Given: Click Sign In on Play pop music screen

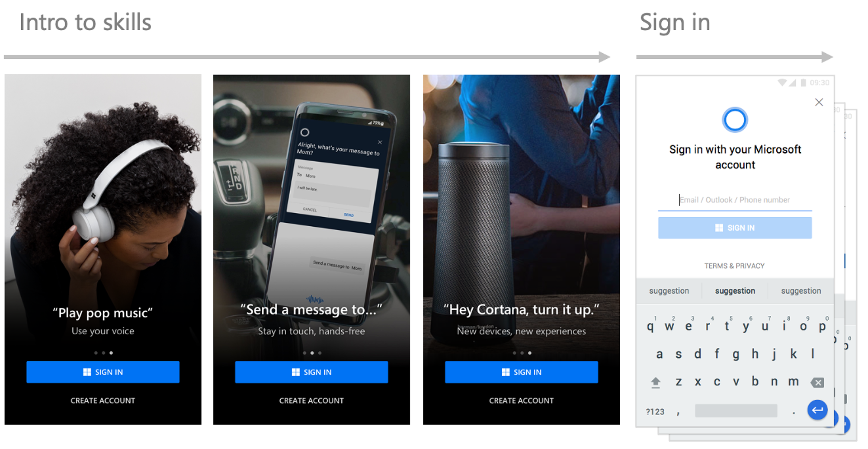Looking at the screenshot, I should pos(103,372).
